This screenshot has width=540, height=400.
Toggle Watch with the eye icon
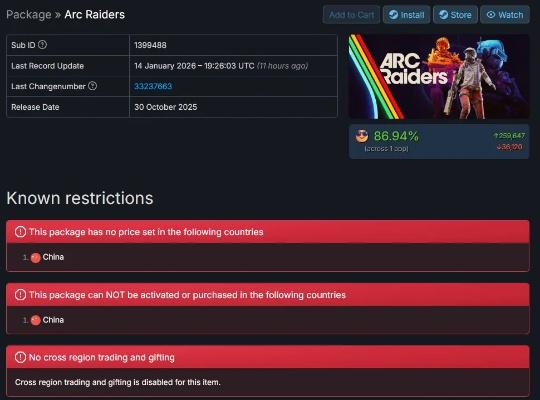point(505,15)
